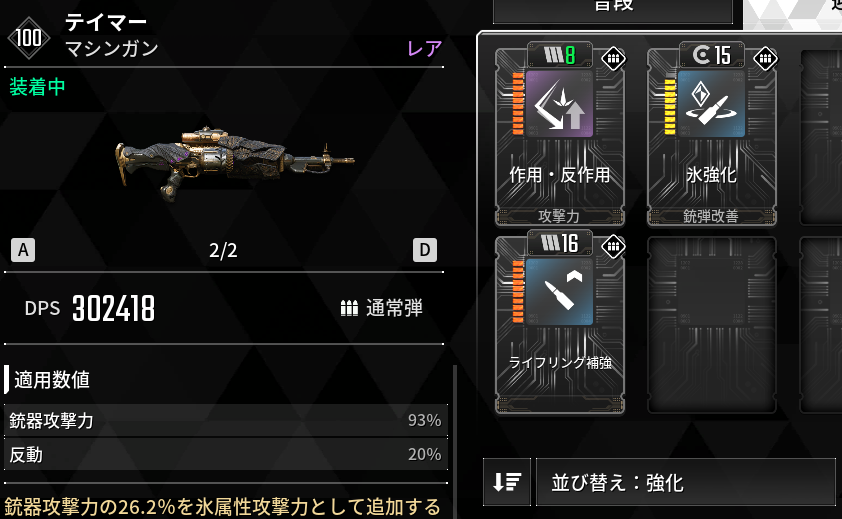Select the ライフリング補強 module icon
The height and width of the screenshot is (519, 842).
pyautogui.click(x=559, y=292)
